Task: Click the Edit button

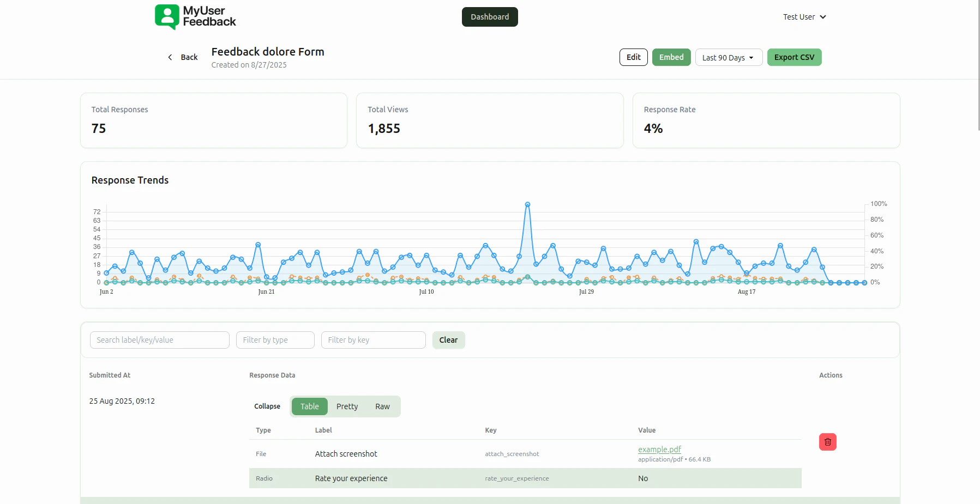Action: click(x=633, y=57)
